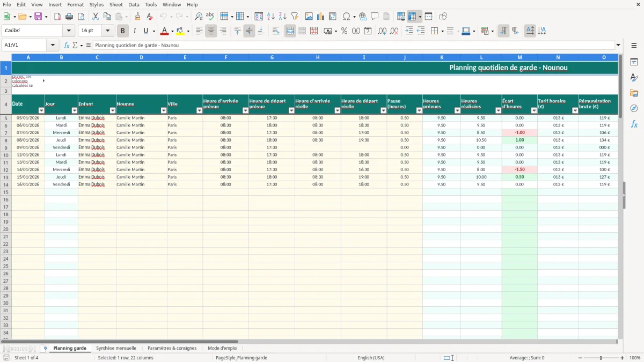Insert a chart
The height and width of the screenshot is (362, 644).
(x=321, y=17)
